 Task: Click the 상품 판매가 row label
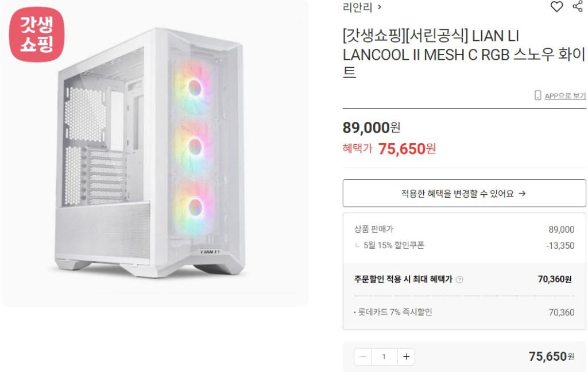point(374,229)
